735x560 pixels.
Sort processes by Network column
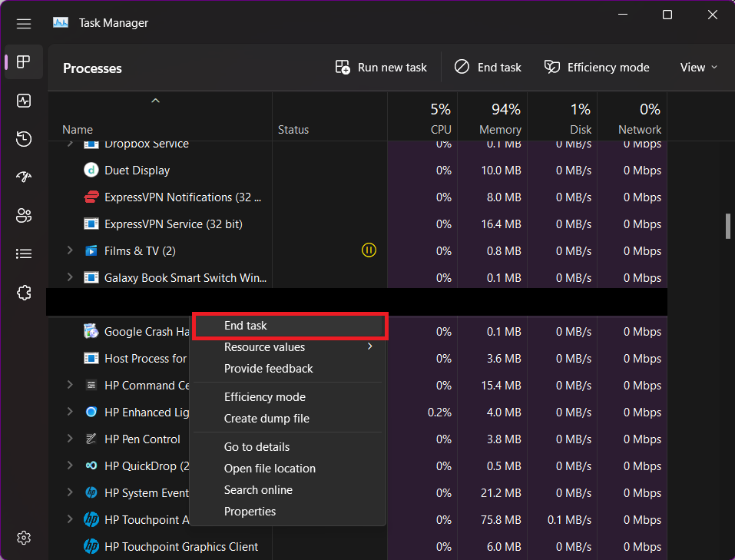point(632,117)
